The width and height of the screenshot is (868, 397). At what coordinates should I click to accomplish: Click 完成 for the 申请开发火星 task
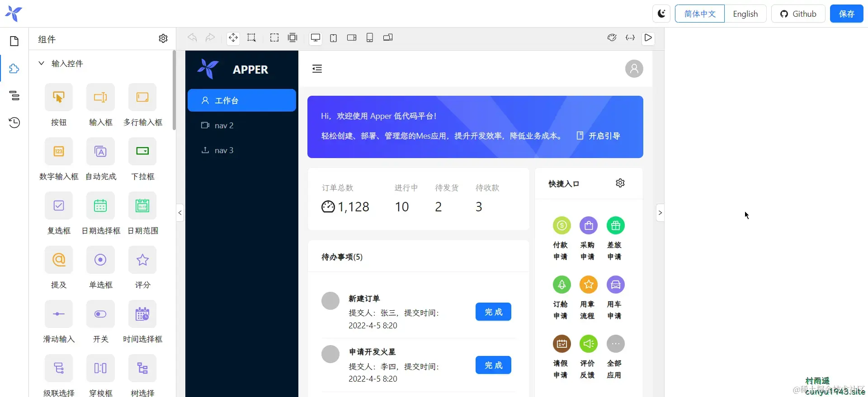tap(493, 365)
